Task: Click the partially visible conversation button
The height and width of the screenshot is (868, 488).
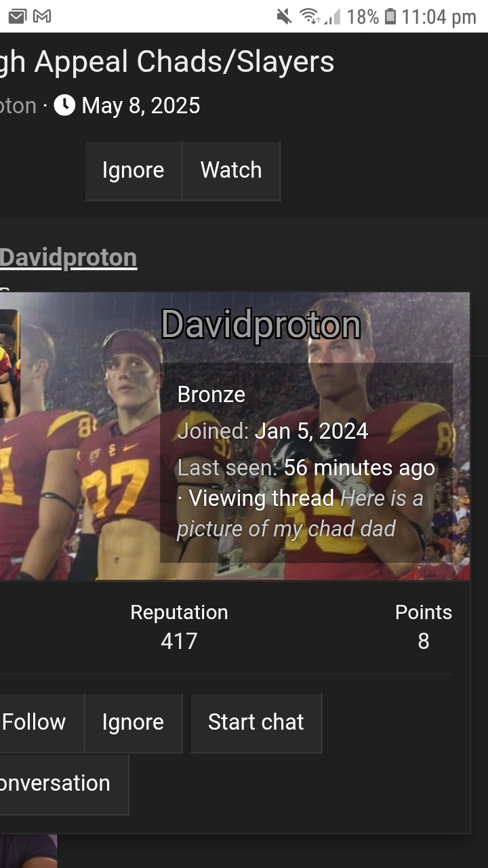Action: pyautogui.click(x=56, y=783)
